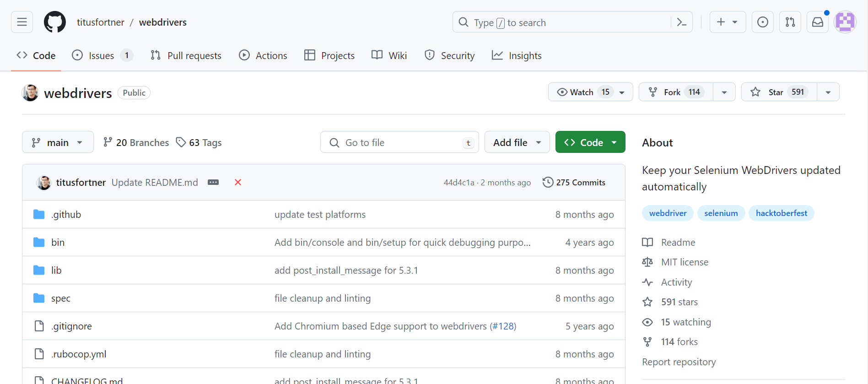Click the GitHub logo icon
The height and width of the screenshot is (384, 868).
tap(55, 22)
